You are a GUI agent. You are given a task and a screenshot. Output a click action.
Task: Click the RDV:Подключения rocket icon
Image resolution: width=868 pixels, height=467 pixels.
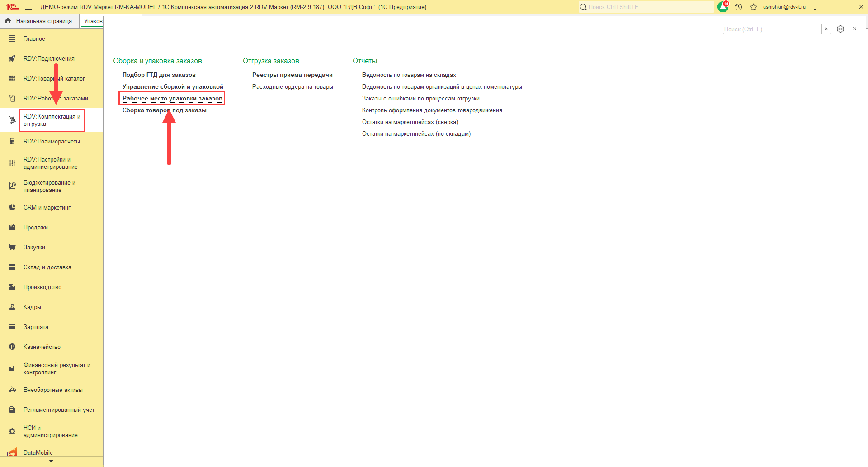pos(12,58)
